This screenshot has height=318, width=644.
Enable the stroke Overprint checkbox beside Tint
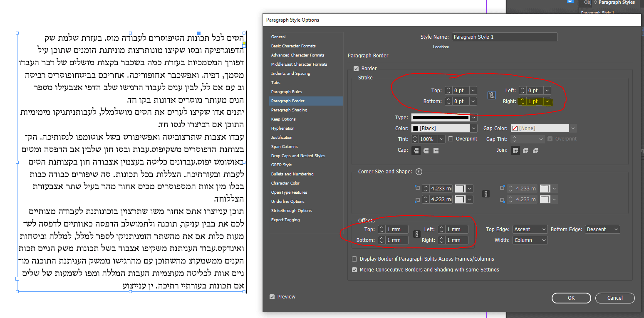(x=450, y=139)
